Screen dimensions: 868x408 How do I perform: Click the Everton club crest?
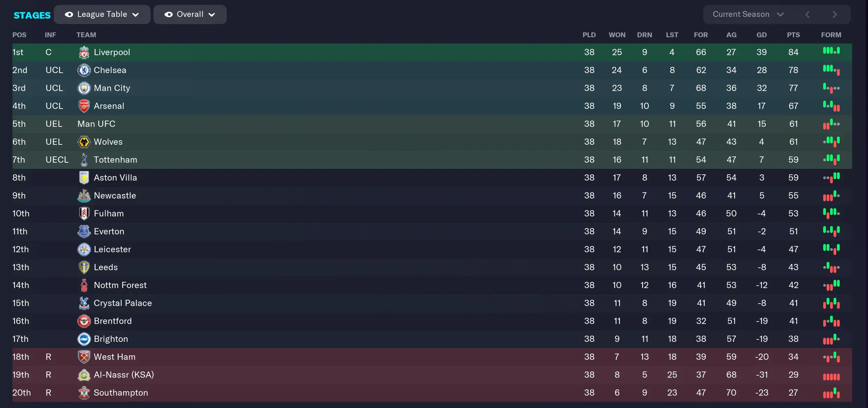point(84,232)
